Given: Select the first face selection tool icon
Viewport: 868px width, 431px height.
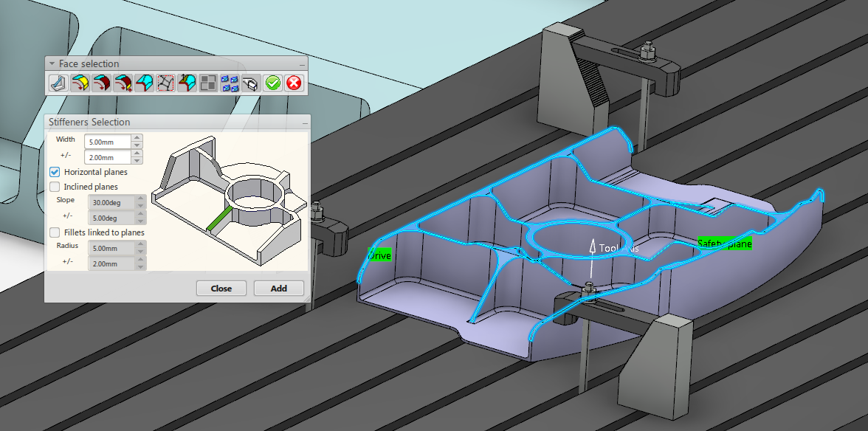Looking at the screenshot, I should 58,83.
